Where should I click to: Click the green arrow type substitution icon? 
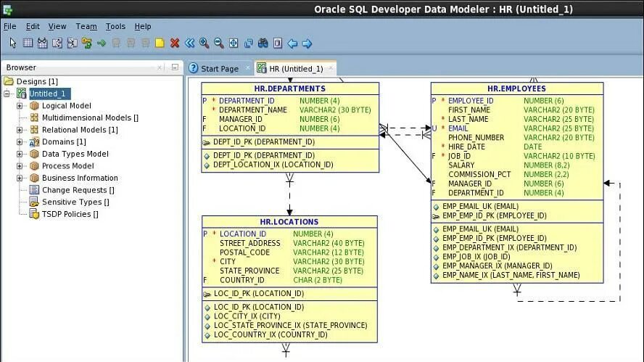[x=102, y=43]
